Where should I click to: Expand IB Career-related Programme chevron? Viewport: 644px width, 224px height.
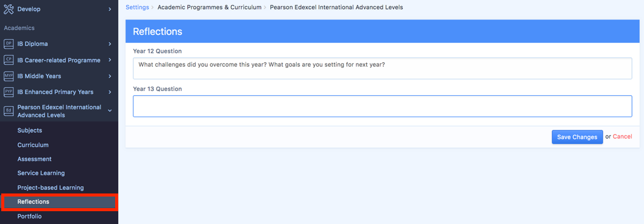110,60
